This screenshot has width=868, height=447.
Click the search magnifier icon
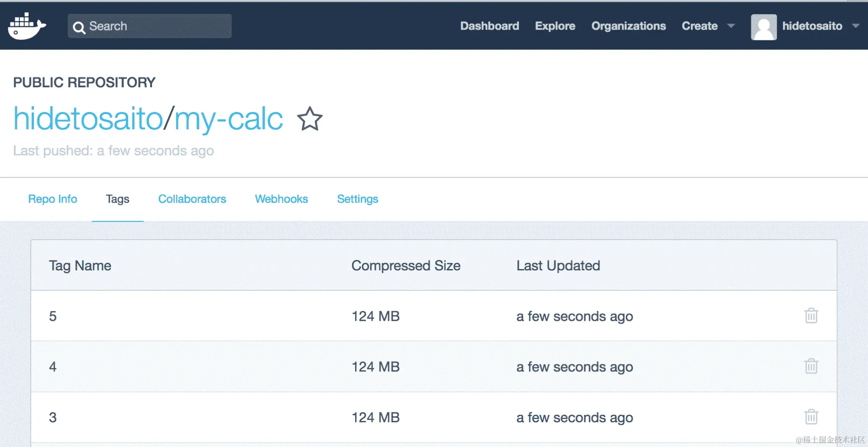click(x=79, y=27)
